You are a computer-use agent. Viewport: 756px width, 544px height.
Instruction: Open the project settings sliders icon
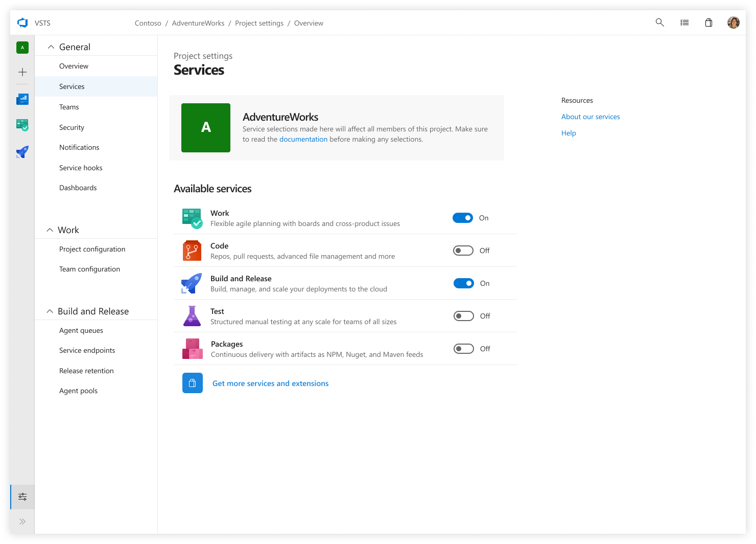tap(22, 497)
